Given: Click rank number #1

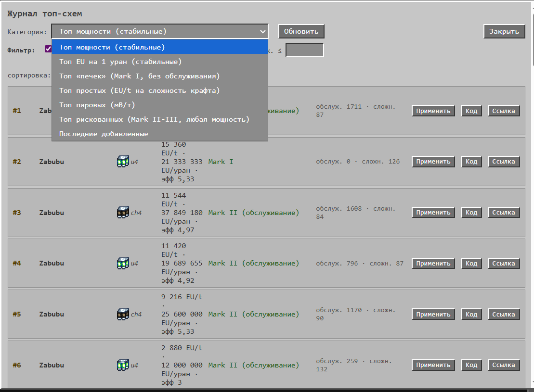Looking at the screenshot, I should pos(17,111).
